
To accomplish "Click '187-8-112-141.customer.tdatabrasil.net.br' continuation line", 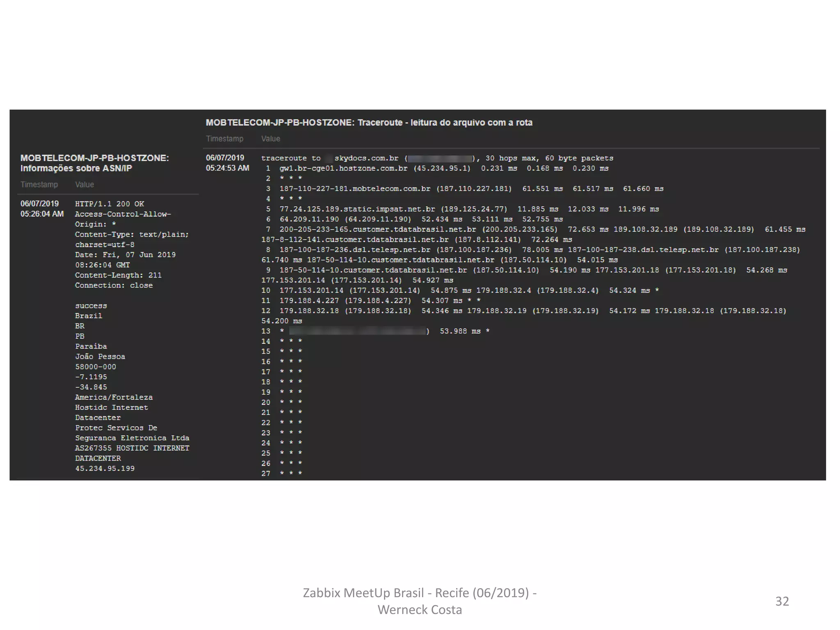I will tap(417, 240).
